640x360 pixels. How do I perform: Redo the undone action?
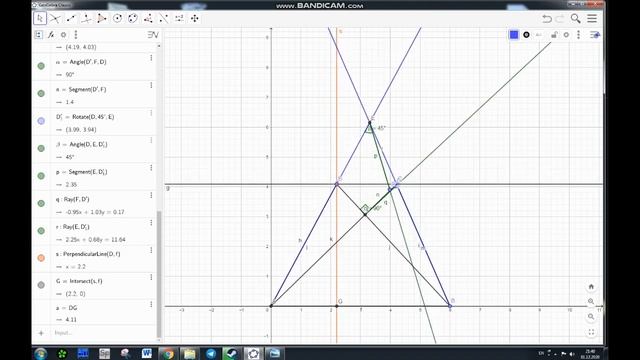click(x=560, y=18)
